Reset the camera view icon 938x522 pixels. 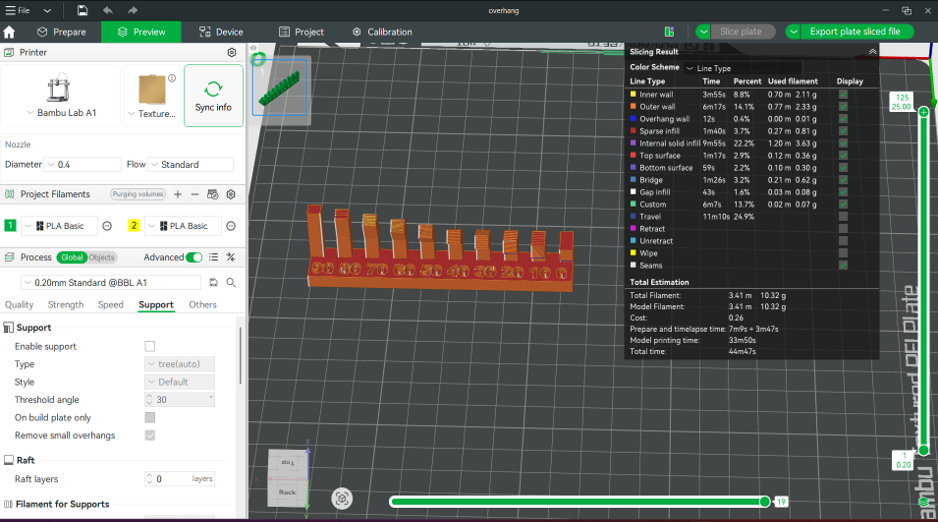coord(342,498)
